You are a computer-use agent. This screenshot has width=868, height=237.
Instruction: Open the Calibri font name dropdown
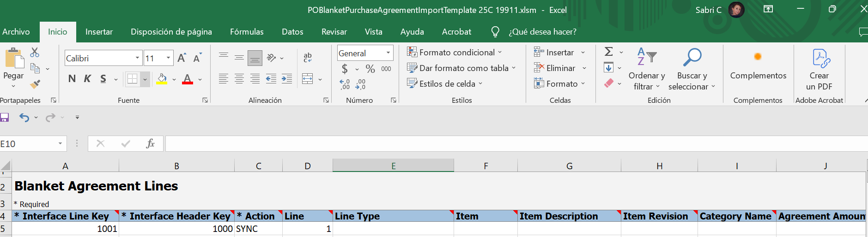[137, 58]
